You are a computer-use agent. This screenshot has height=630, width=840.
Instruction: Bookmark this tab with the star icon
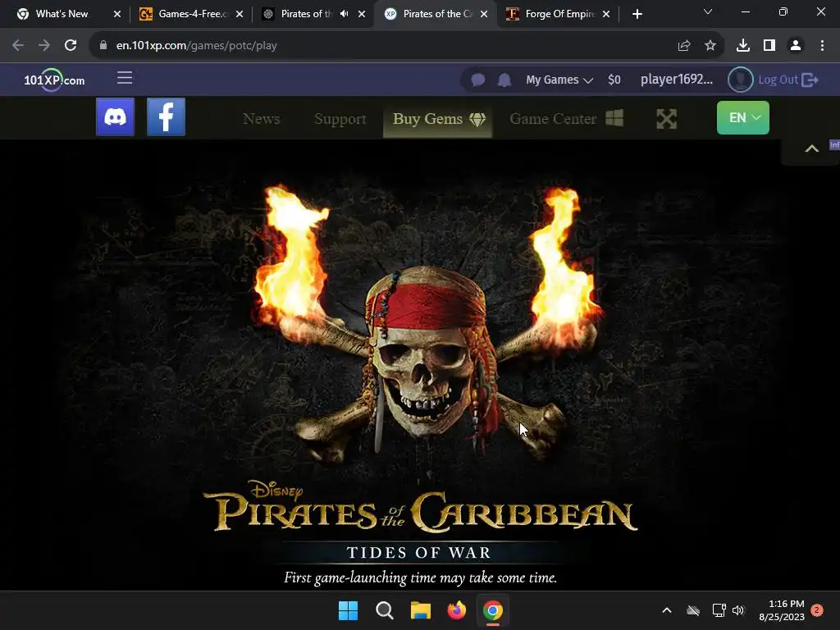(x=710, y=46)
